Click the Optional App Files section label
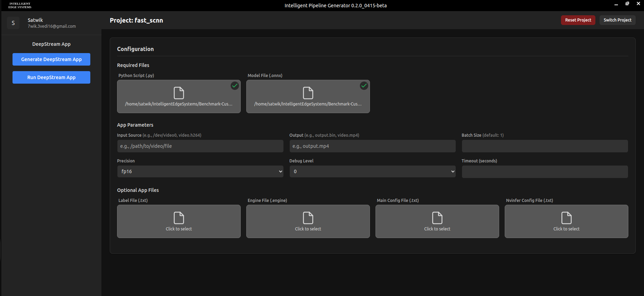 tap(138, 190)
